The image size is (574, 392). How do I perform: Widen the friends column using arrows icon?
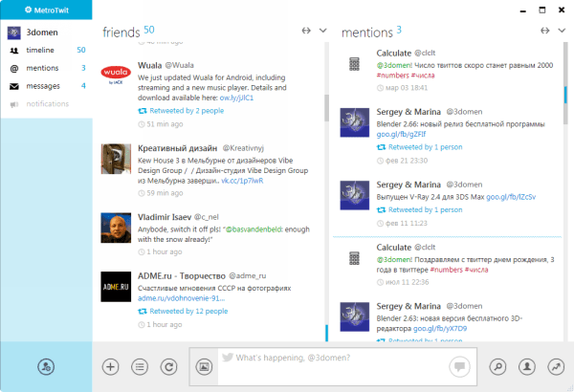pyautogui.click(x=306, y=31)
